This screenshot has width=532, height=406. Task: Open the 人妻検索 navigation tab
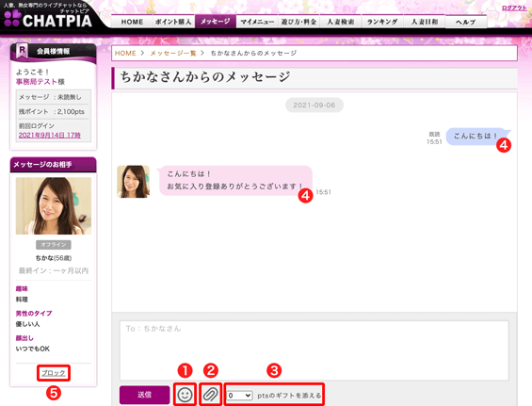coord(340,22)
